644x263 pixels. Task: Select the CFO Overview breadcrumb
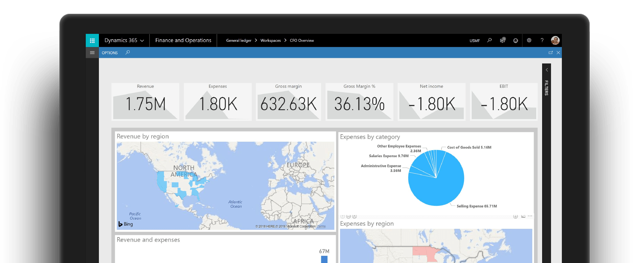coord(302,40)
